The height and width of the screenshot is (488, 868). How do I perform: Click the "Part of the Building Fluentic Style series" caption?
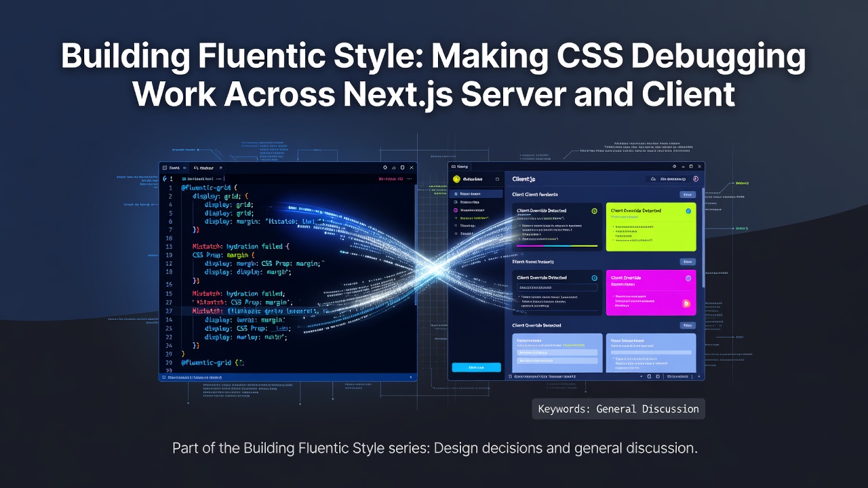(x=435, y=448)
